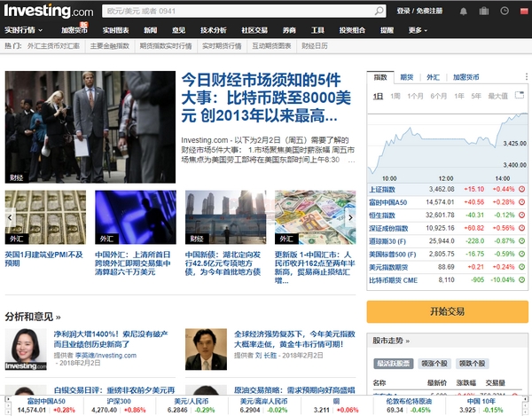Click the left carousel arrow
This screenshot has height=416, width=532.
pos(10,217)
